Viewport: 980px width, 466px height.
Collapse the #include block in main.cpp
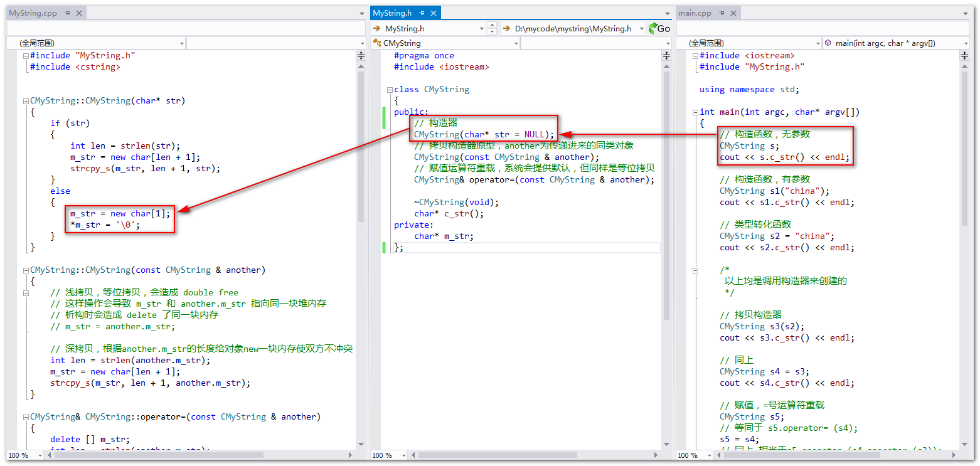[695, 56]
